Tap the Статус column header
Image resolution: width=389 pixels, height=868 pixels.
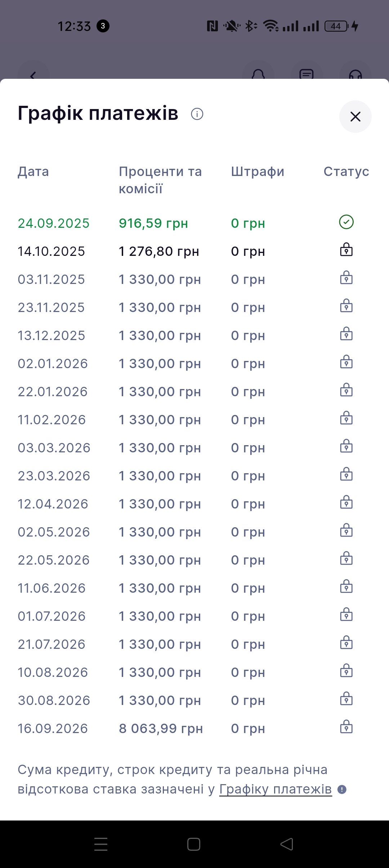346,172
